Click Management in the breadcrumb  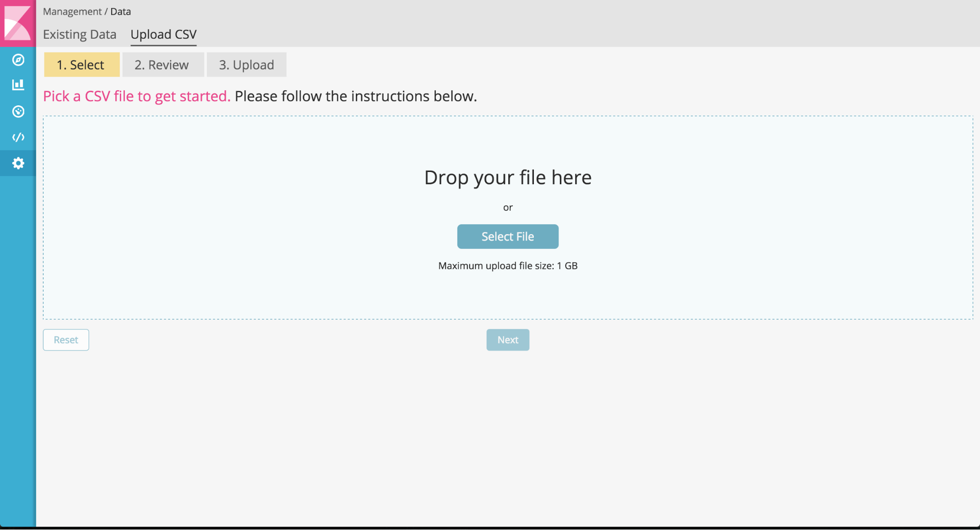(x=72, y=11)
